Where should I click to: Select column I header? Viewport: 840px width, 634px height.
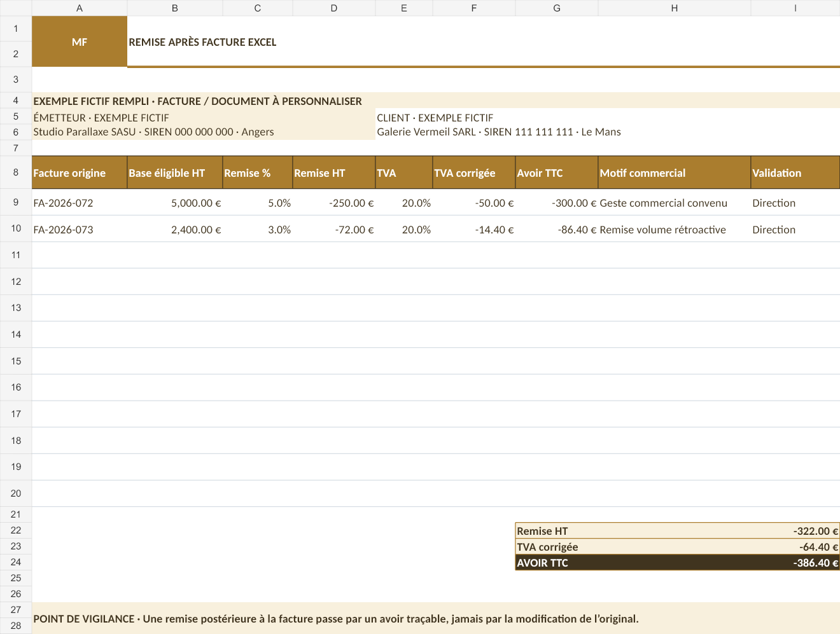pyautogui.click(x=795, y=8)
